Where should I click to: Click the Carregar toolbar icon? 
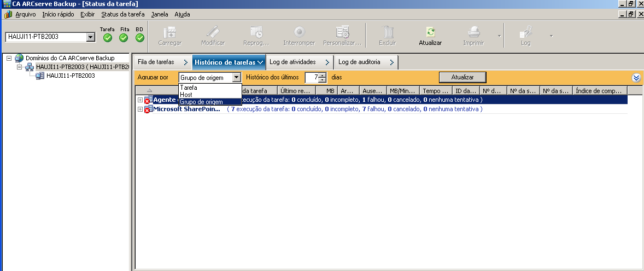coord(169,32)
